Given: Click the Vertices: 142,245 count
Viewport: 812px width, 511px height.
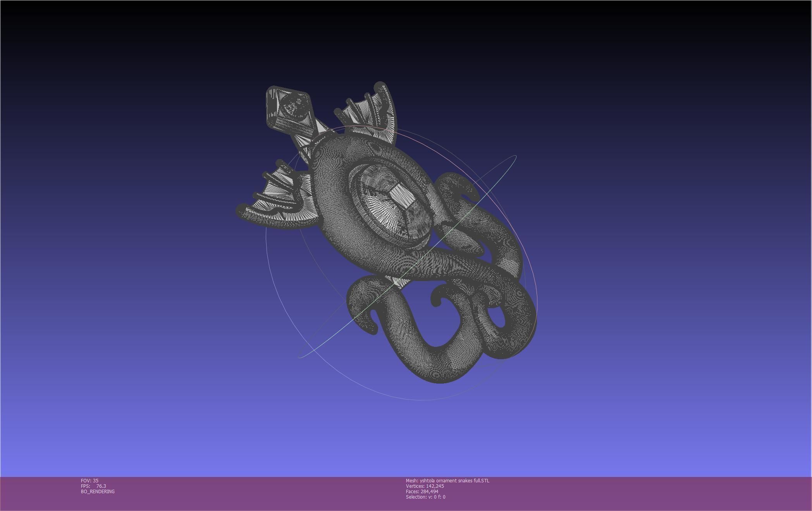Looking at the screenshot, I should tap(425, 486).
